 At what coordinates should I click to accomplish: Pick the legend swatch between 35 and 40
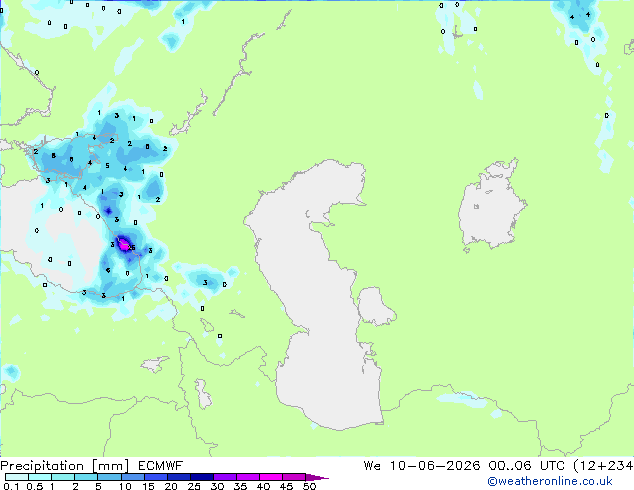coord(248,477)
